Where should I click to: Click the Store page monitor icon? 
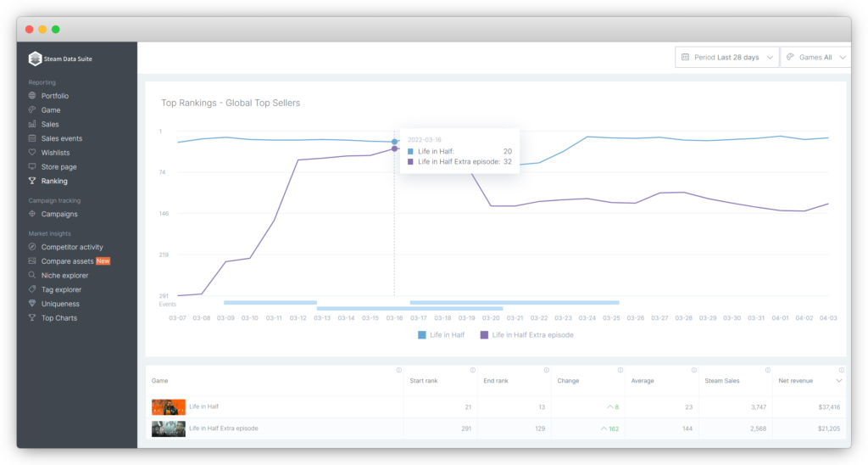pyautogui.click(x=32, y=166)
